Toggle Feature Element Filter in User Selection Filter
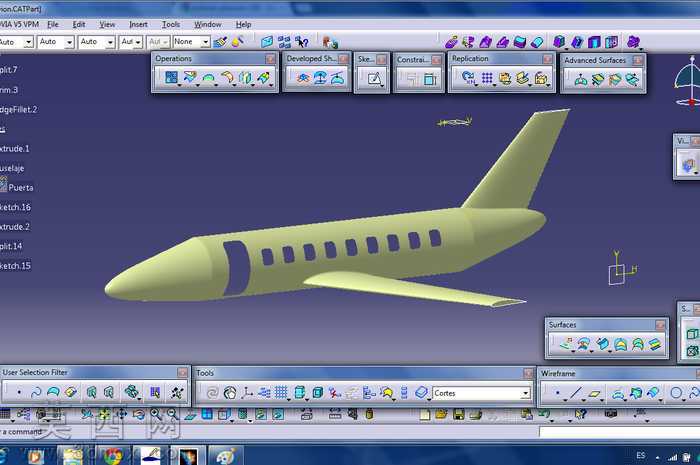The image size is (700, 465). point(91,392)
